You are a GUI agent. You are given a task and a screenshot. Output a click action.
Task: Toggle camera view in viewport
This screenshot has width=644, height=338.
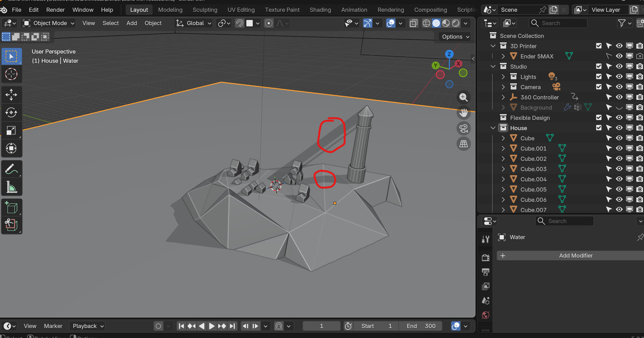click(464, 128)
